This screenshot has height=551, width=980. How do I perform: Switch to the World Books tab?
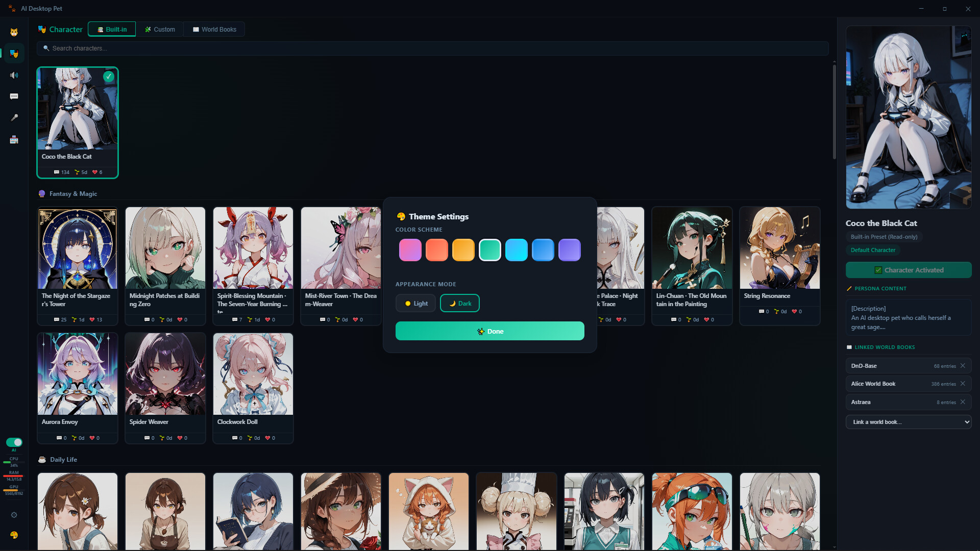tap(214, 29)
